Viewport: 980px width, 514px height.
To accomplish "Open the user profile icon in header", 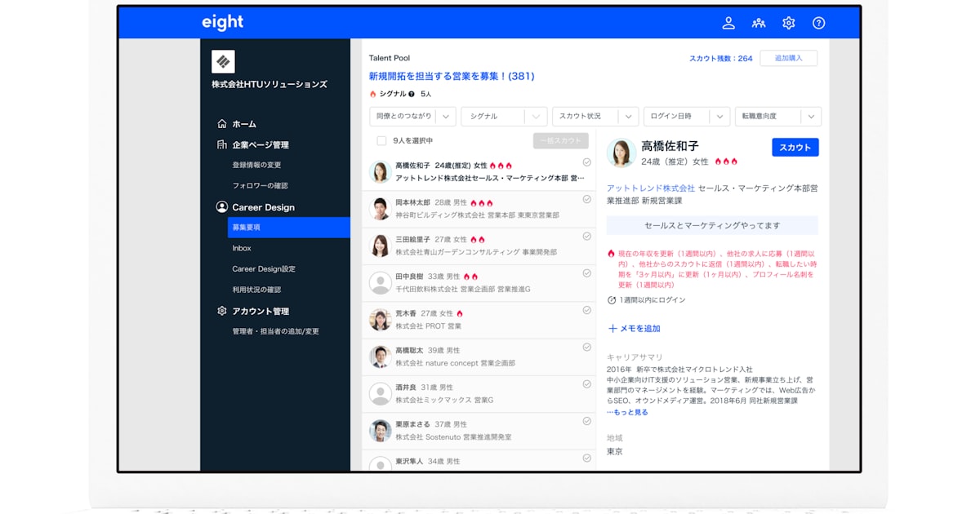I will pos(728,23).
